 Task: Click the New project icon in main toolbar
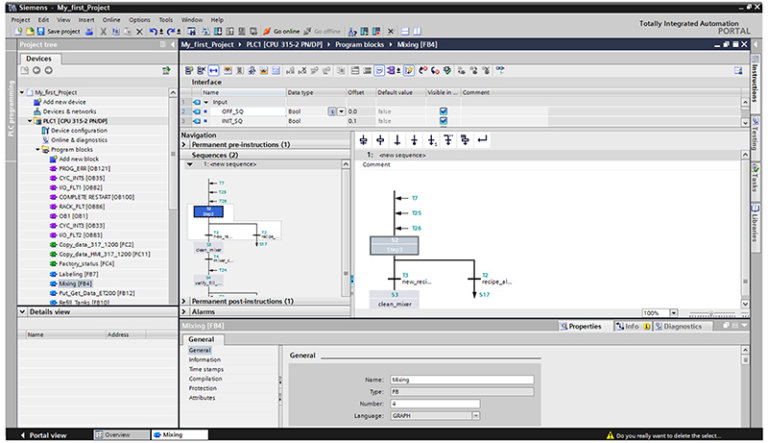[19, 31]
